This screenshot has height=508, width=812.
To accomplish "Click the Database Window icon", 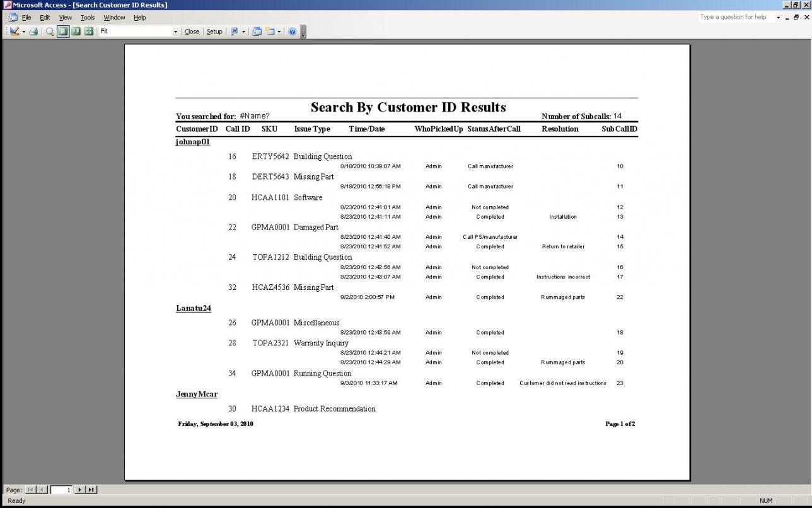I will (x=257, y=31).
